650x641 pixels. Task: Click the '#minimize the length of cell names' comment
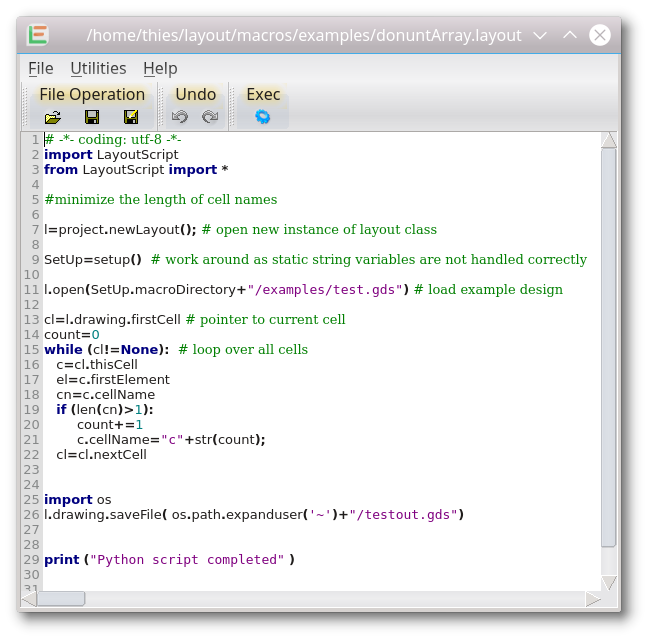click(x=161, y=199)
